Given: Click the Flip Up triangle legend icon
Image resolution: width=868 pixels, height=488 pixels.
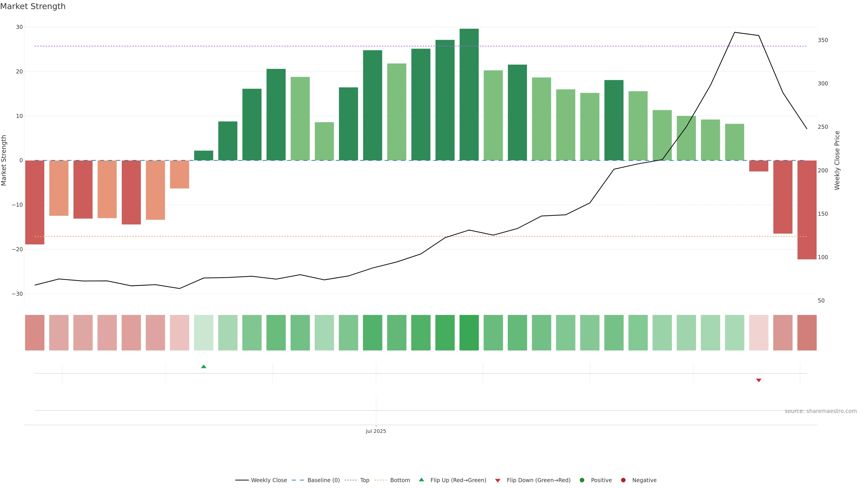Looking at the screenshot, I should [x=421, y=480].
